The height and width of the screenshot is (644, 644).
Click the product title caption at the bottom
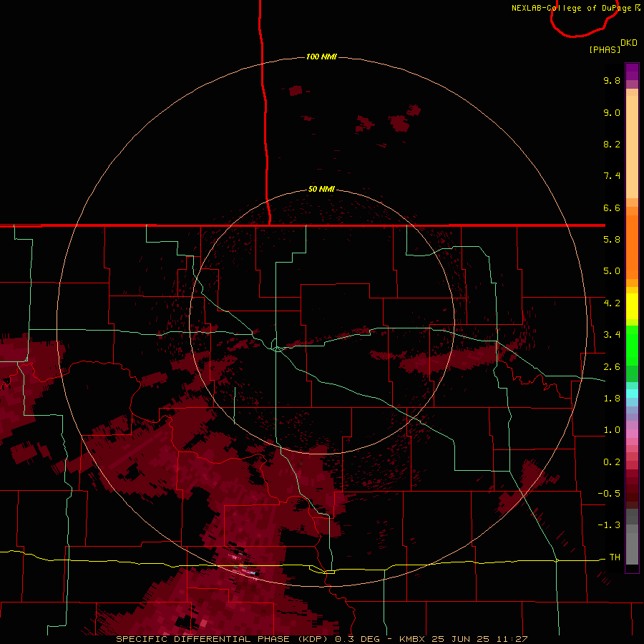(321, 639)
